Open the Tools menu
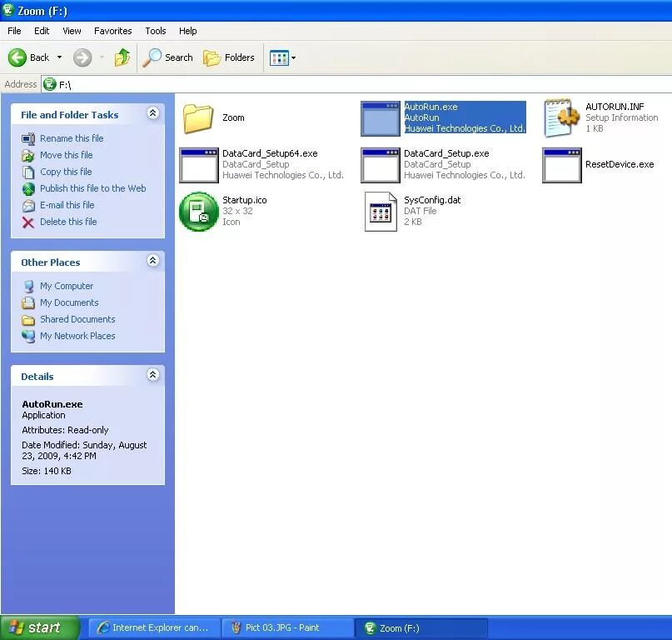 [x=155, y=31]
